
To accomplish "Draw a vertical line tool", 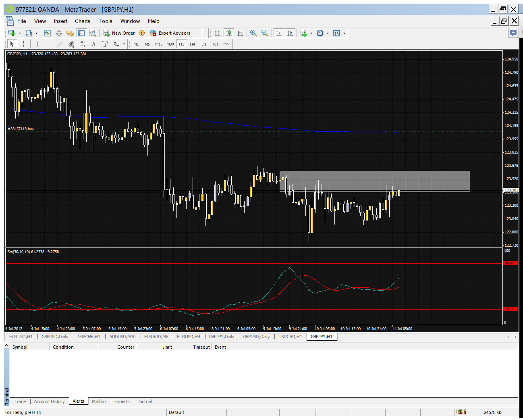I will 37,44.
